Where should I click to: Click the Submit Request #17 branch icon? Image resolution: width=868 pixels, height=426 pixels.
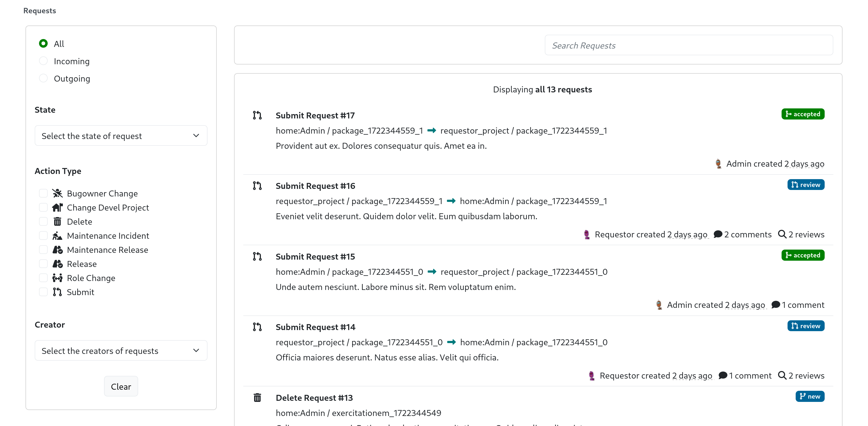pos(257,115)
